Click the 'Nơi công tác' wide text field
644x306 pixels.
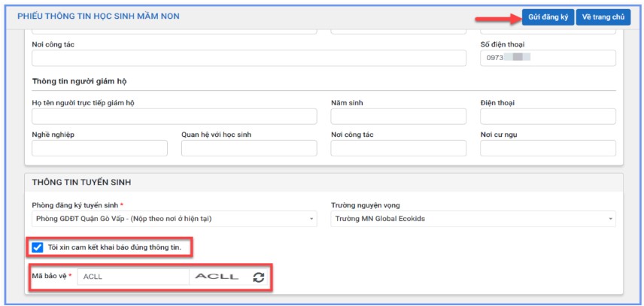pyautogui.click(x=248, y=59)
